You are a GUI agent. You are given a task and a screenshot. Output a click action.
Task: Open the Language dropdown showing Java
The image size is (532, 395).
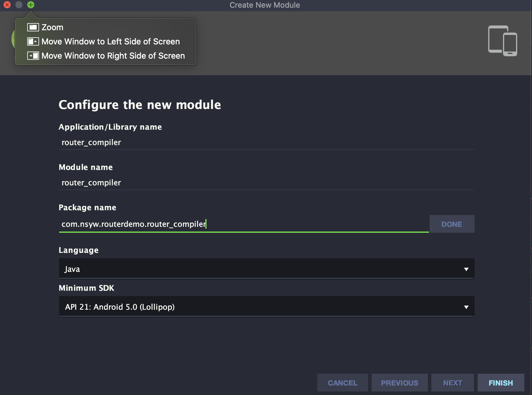[x=266, y=269]
